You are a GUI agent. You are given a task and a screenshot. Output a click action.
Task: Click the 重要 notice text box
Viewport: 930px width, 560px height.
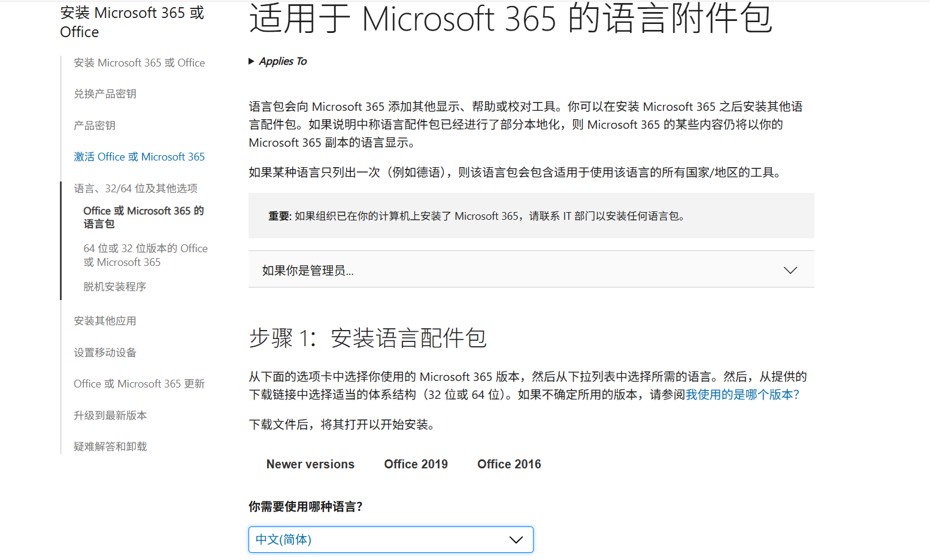click(531, 216)
